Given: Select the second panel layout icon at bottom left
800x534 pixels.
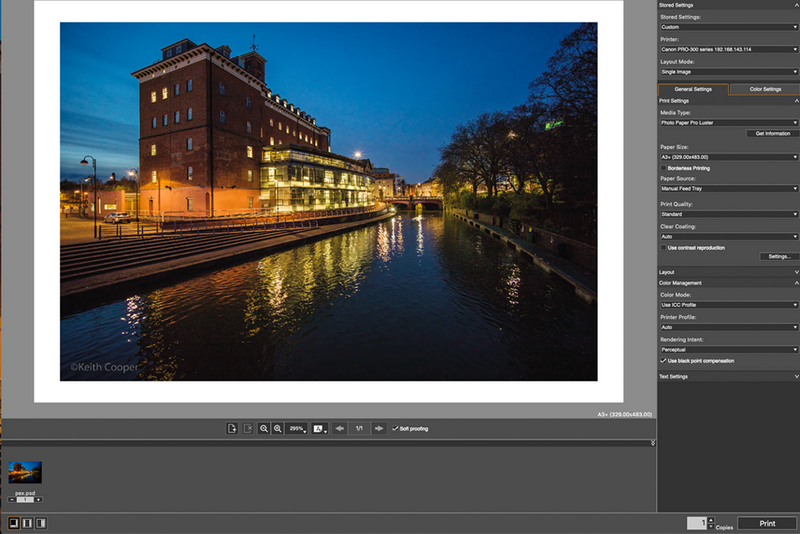Looking at the screenshot, I should pos(27,523).
